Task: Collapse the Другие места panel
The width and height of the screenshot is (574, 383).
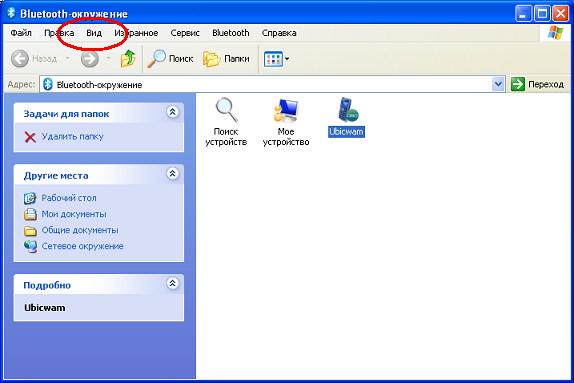Action: [x=172, y=173]
